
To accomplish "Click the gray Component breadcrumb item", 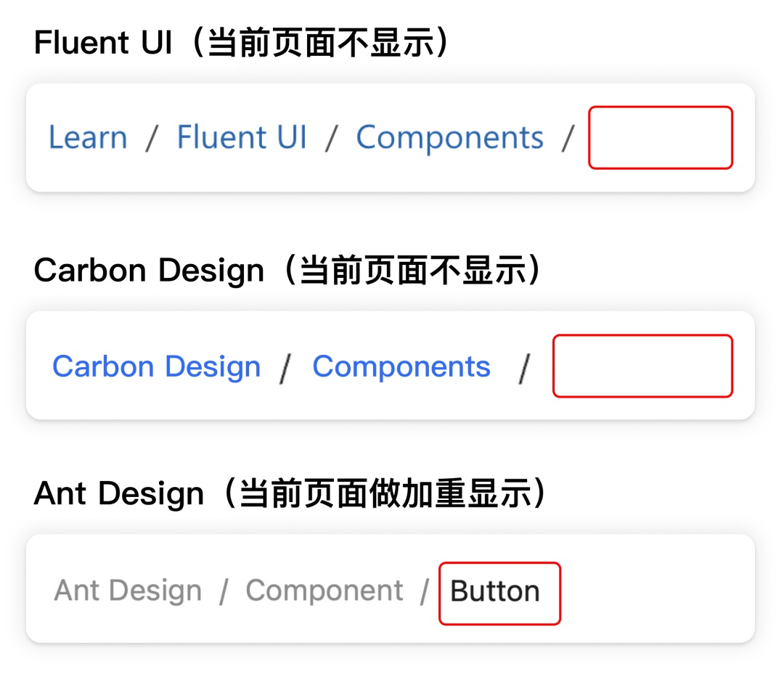I will [324, 591].
